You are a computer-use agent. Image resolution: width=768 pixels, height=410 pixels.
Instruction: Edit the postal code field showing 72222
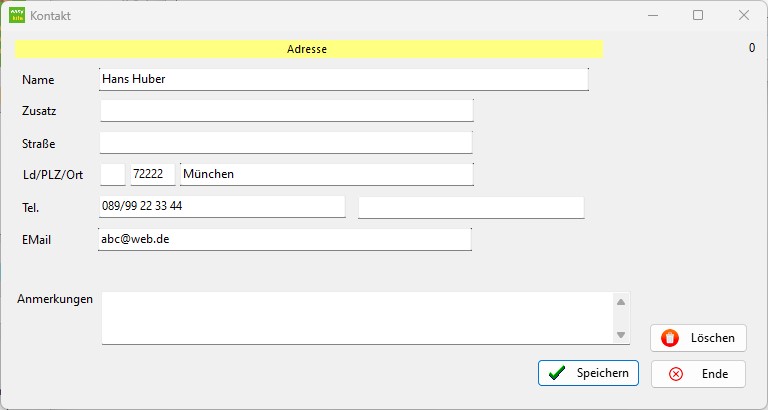[x=153, y=174]
